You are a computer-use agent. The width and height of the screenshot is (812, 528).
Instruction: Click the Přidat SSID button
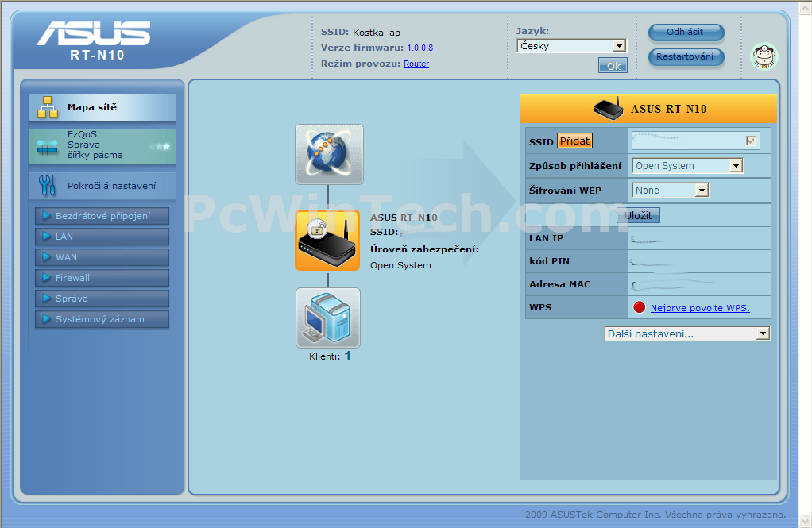[574, 141]
